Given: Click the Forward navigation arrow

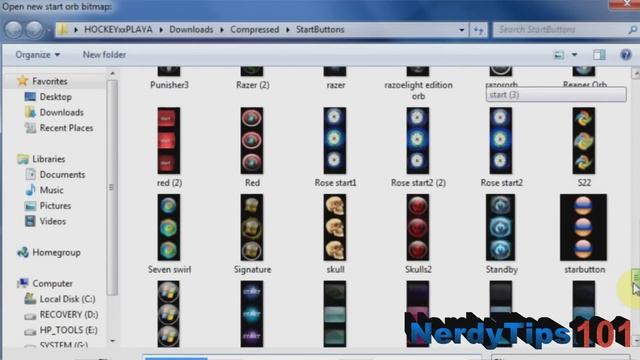Looking at the screenshot, I should [x=35, y=29].
